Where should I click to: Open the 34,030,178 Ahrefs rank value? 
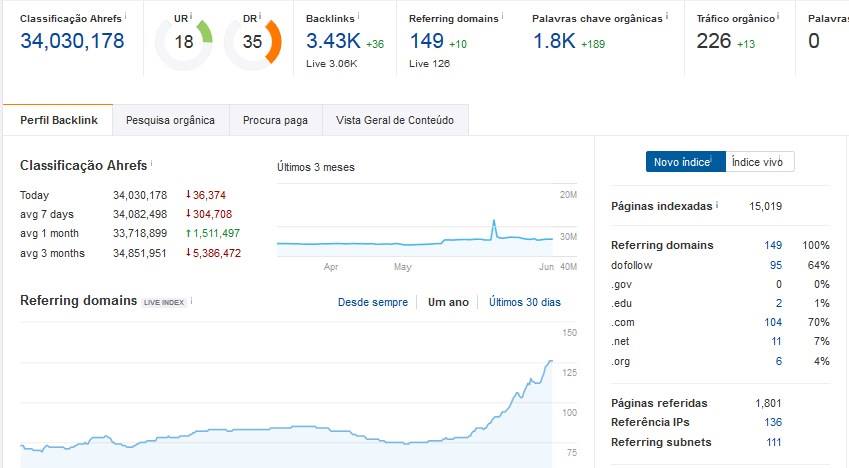pyautogui.click(x=72, y=41)
